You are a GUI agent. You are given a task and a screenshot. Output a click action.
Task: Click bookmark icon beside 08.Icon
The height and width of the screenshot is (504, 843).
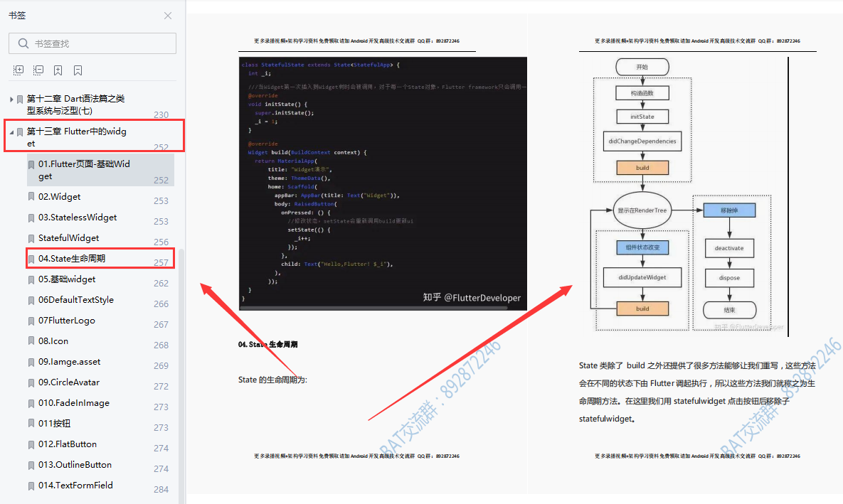coord(31,341)
